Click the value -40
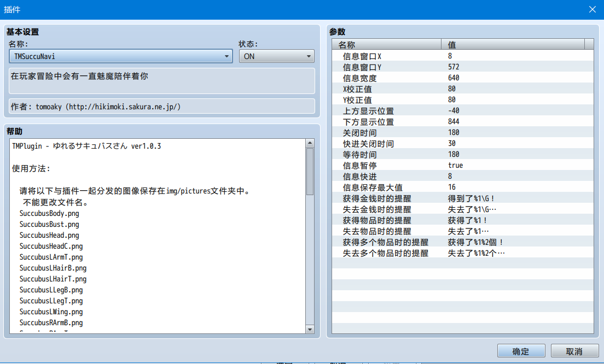 click(x=454, y=110)
